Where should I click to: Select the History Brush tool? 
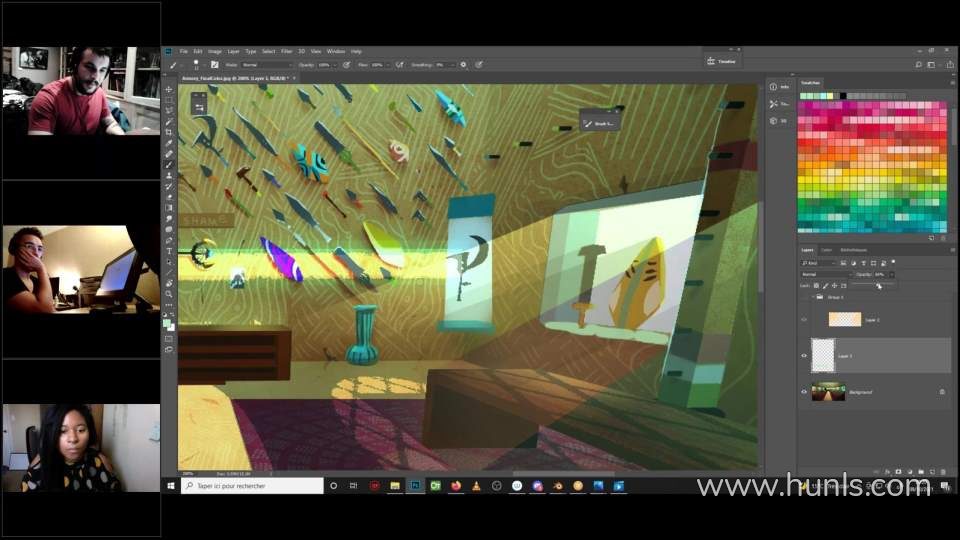coord(169,186)
